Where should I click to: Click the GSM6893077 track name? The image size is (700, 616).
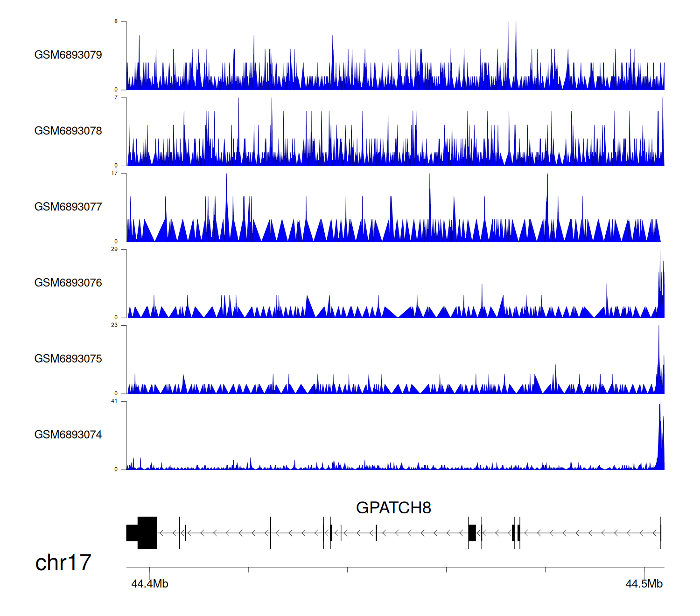point(68,207)
